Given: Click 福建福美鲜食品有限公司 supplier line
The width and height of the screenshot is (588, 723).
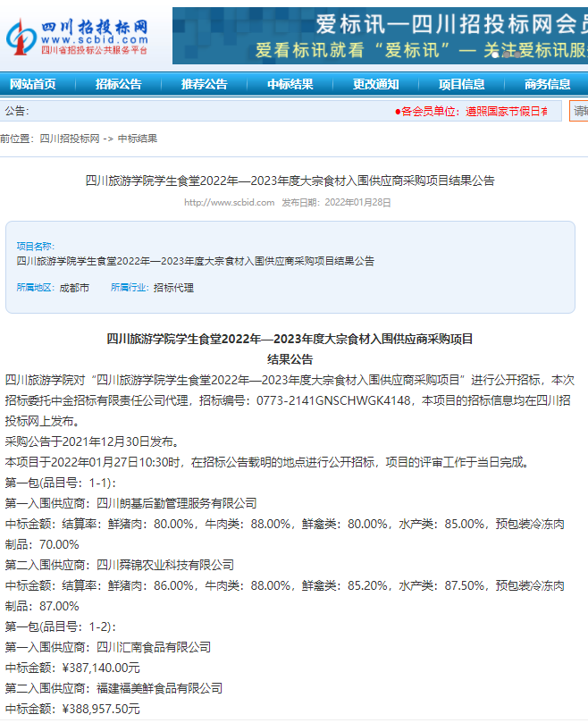Looking at the screenshot, I should click(113, 688).
